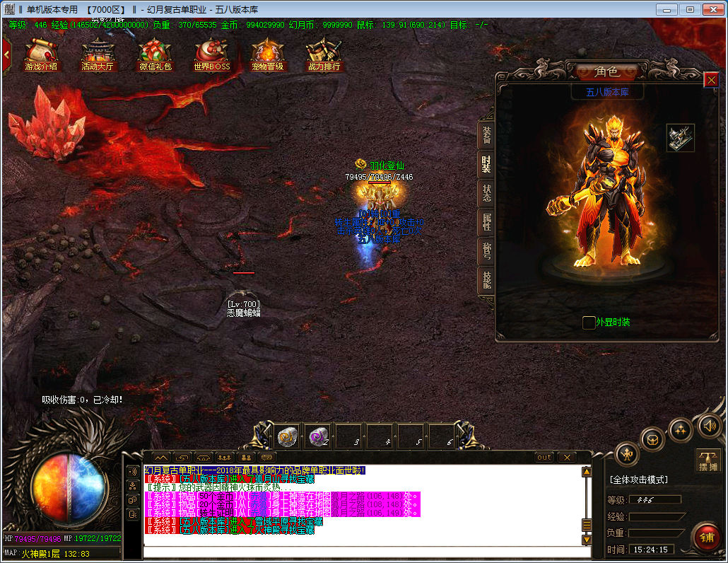This screenshot has width=728, height=563.
Task: Switch to the 状态 status tab
Action: (486, 194)
